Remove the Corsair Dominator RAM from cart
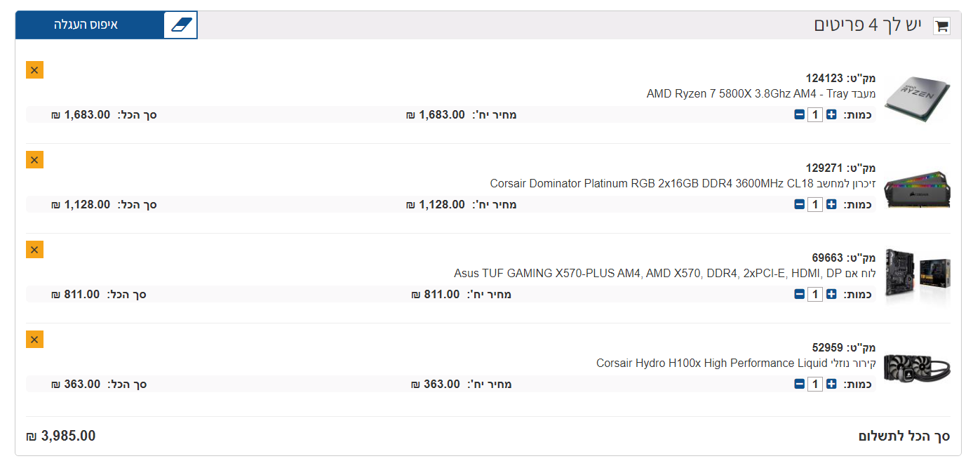The width and height of the screenshot is (980, 461). point(34,160)
